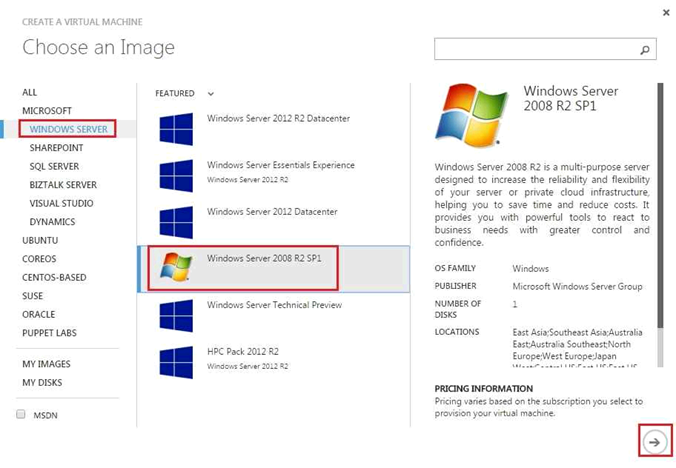Show UBUNTU images
676x468 pixels.
tap(40, 240)
